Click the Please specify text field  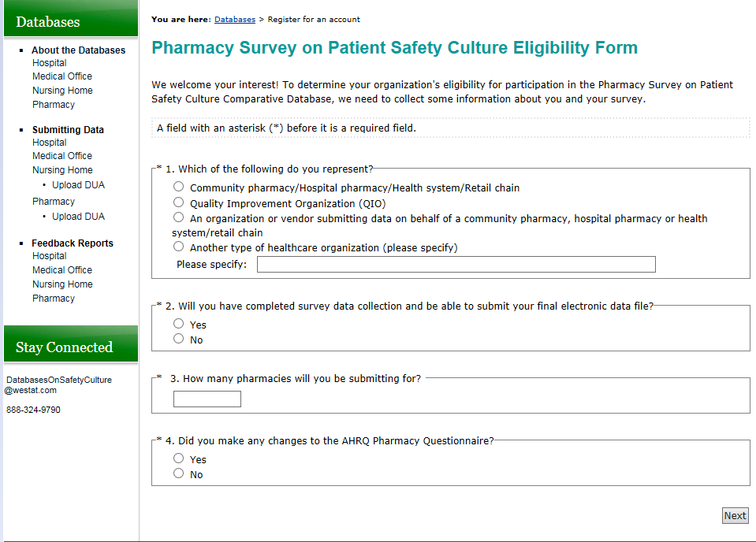click(456, 265)
